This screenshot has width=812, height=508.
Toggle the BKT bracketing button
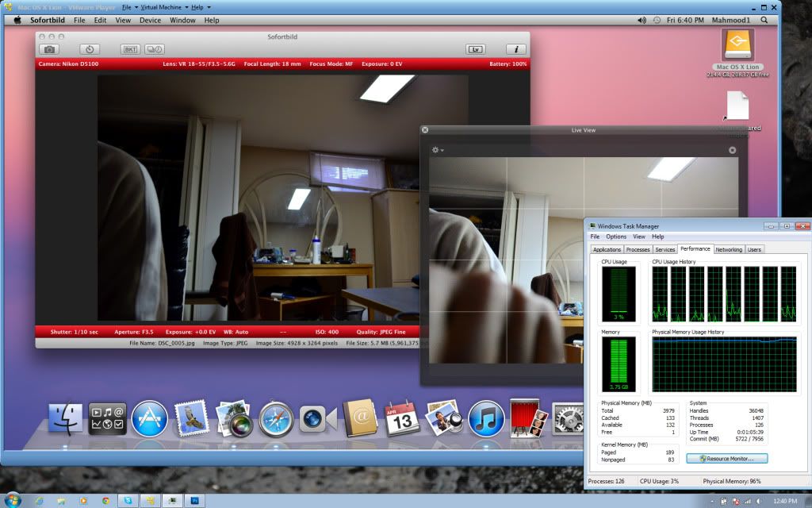[x=130, y=49]
